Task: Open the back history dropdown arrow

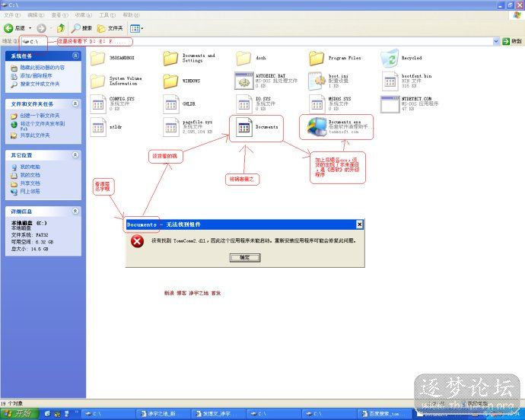Action: pos(30,28)
